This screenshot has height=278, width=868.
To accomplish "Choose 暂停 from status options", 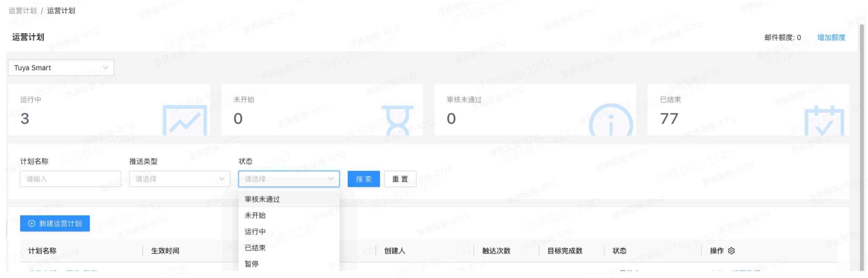I will click(289, 264).
